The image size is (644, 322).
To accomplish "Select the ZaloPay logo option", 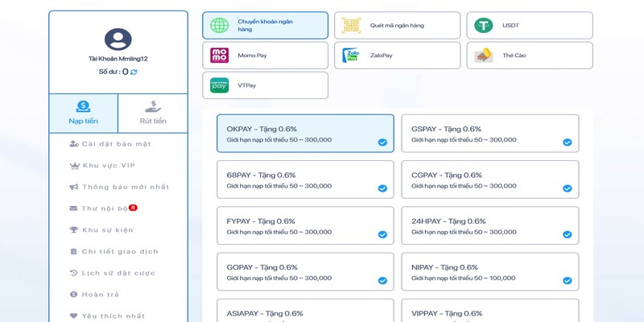I will (x=351, y=56).
